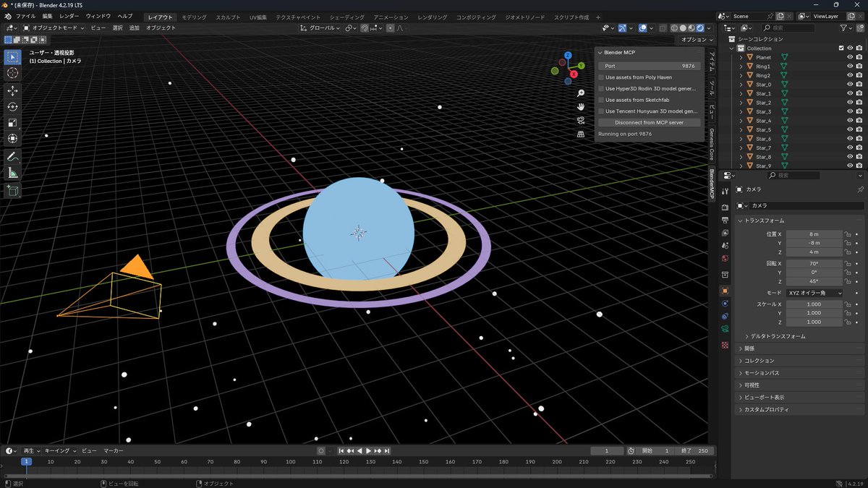Image resolution: width=868 pixels, height=488 pixels.
Task: Enable Use assets from Sketchfab
Action: click(601, 100)
